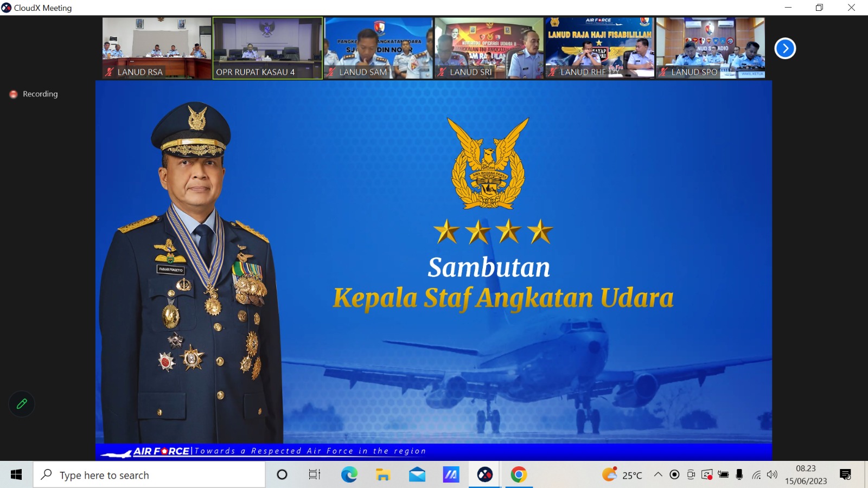868x488 pixels.
Task: Open the Mail app from taskbar
Action: click(417, 475)
